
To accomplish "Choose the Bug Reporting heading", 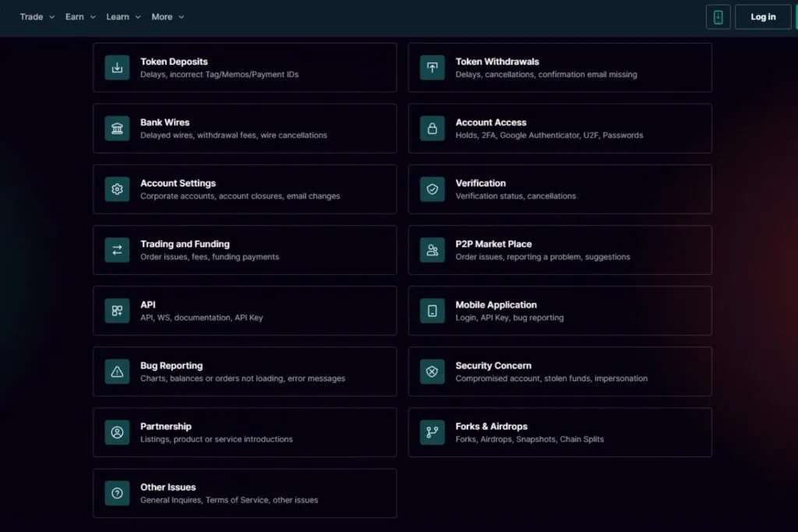I will [x=171, y=365].
